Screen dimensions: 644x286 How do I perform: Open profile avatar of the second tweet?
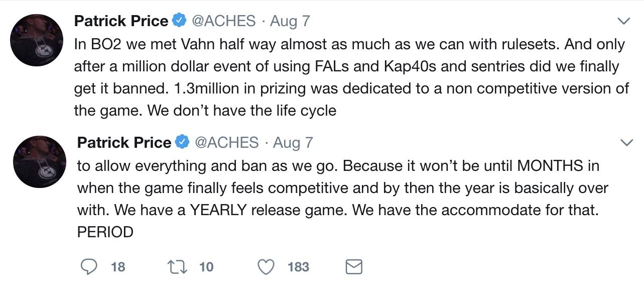tap(40, 161)
